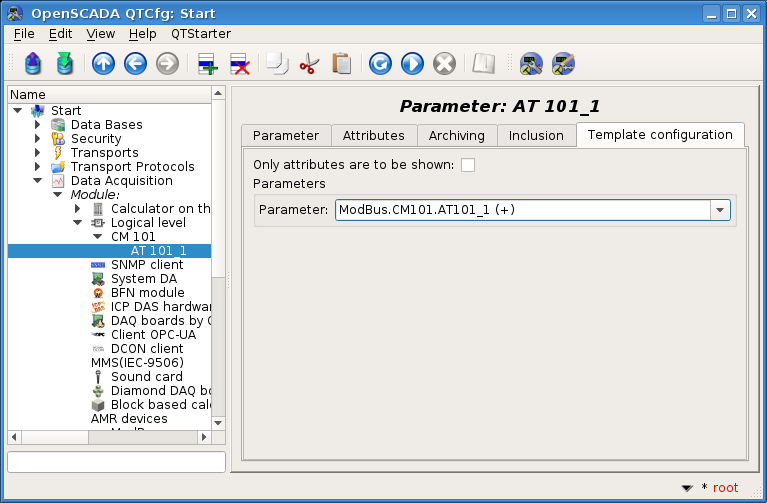This screenshot has height=503, width=767.
Task: Open the Help menu
Action: [142, 34]
